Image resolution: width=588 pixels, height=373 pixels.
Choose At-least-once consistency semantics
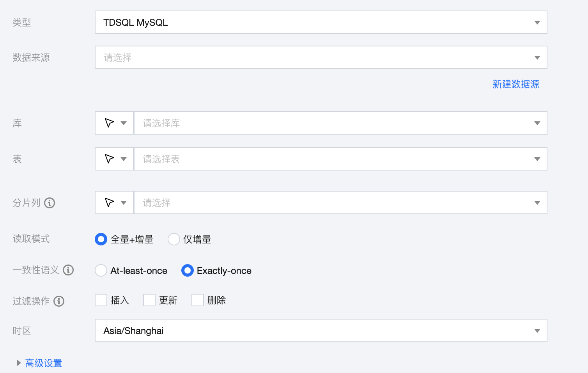pos(101,270)
